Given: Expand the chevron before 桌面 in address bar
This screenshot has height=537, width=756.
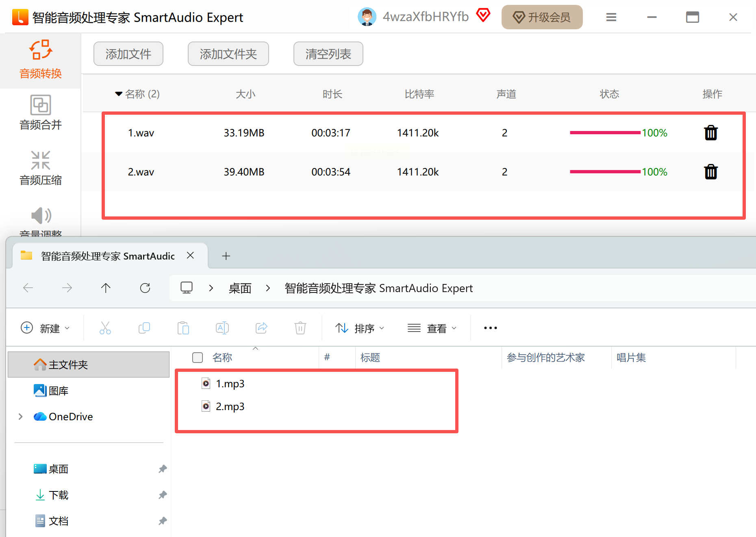Looking at the screenshot, I should pyautogui.click(x=211, y=288).
